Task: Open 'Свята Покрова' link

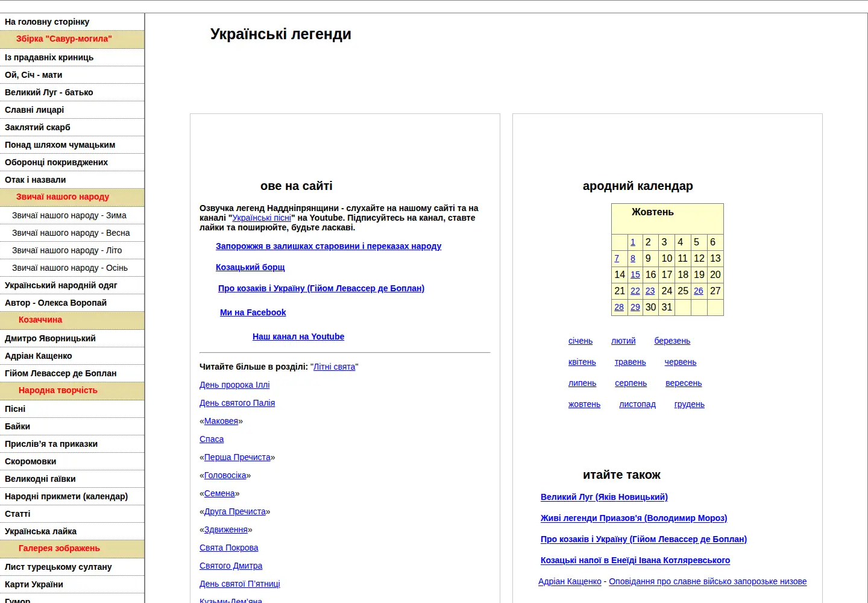Action: 229,548
